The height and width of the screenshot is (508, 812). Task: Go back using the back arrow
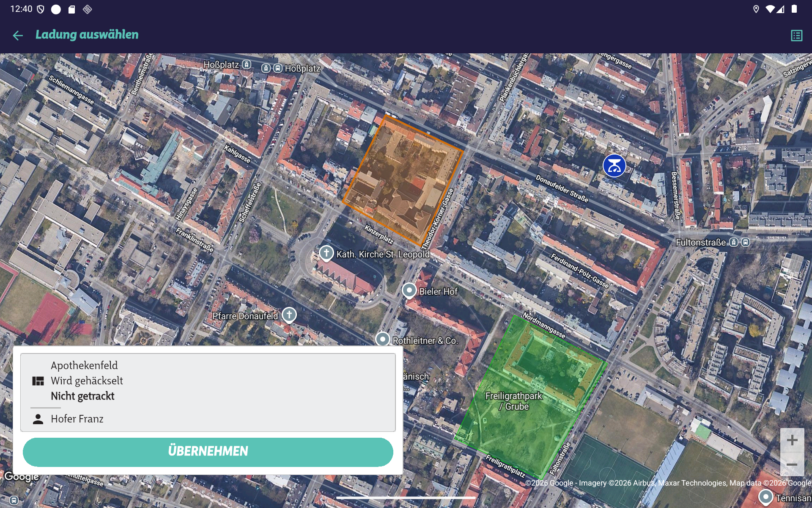[18, 35]
